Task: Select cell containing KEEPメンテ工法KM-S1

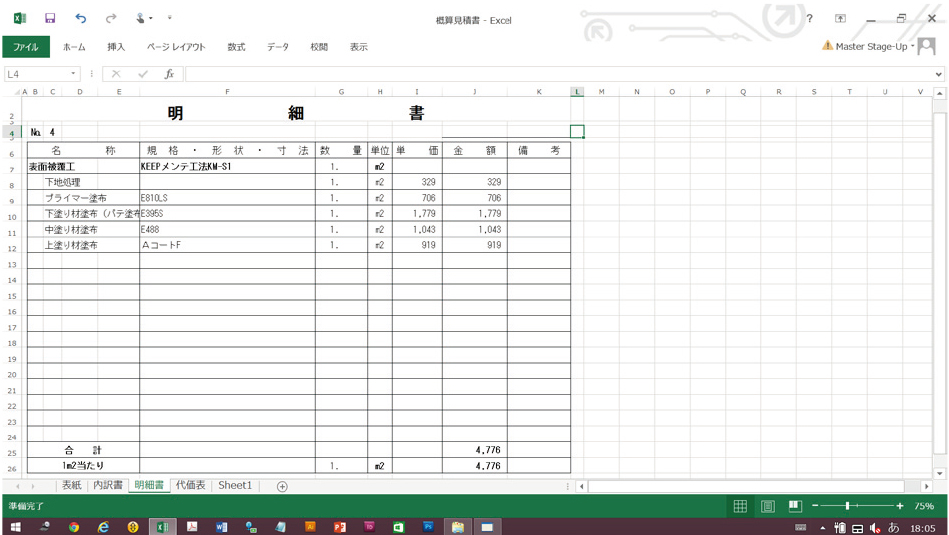Action: [227, 167]
